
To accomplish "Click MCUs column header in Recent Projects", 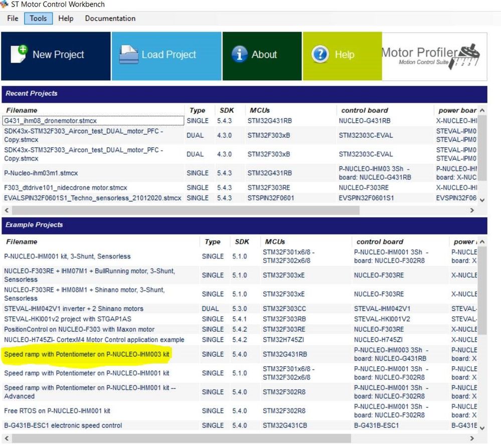I will (x=260, y=110).
